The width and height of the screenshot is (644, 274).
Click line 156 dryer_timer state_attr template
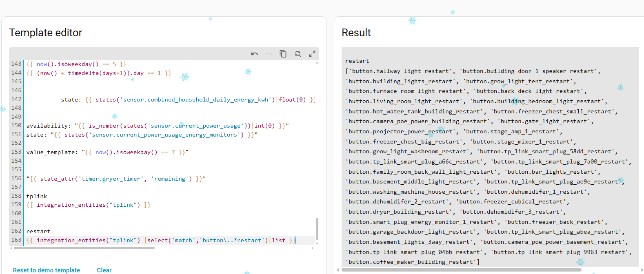pos(116,179)
